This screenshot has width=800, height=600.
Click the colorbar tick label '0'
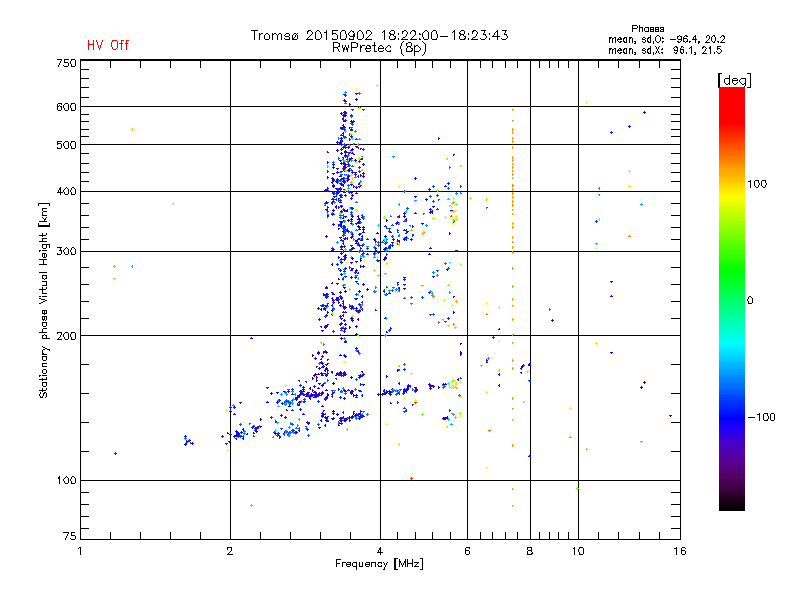pos(750,301)
